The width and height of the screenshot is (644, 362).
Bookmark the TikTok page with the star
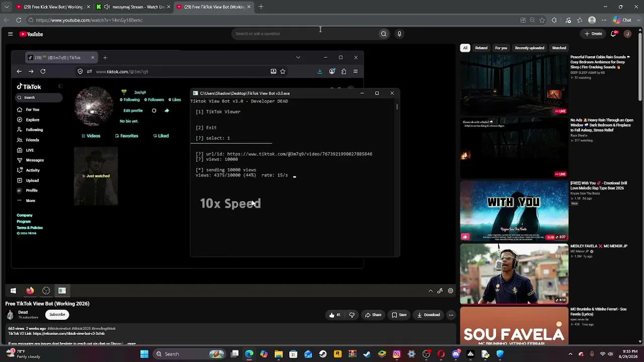pos(283,71)
